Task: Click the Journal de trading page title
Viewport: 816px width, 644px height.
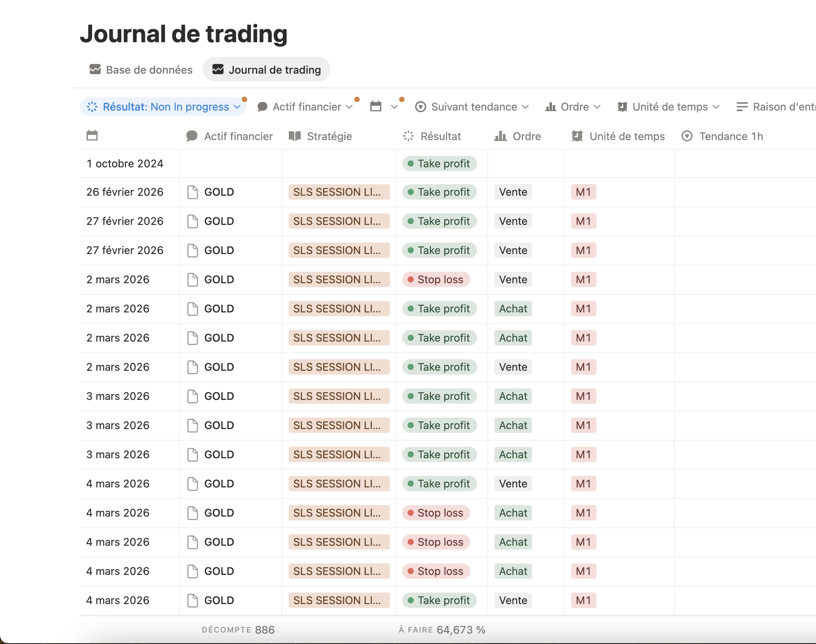Action: pyautogui.click(x=183, y=34)
